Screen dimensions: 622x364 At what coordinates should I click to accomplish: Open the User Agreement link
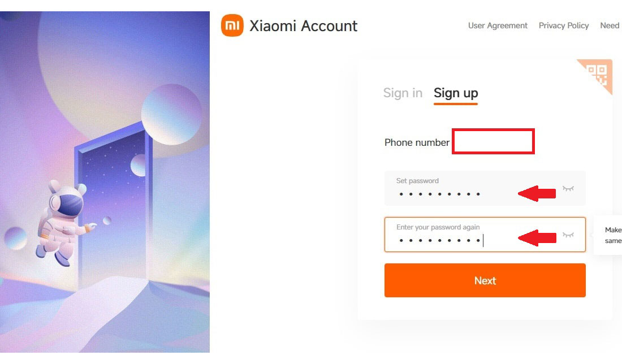pos(498,25)
